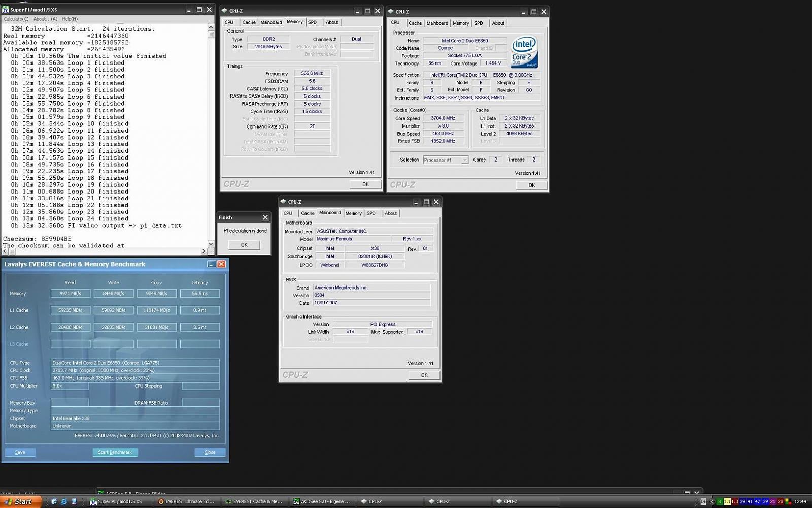Switch to Super PI from the taskbar
Screen dimensions: 812x508
(119, 501)
